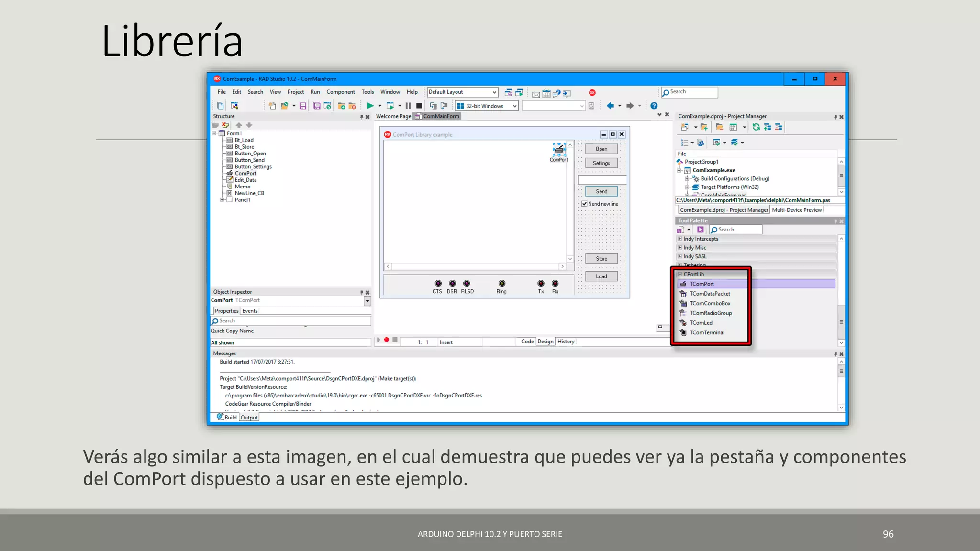
Task: Click Add file to project icon
Action: [x=341, y=106]
